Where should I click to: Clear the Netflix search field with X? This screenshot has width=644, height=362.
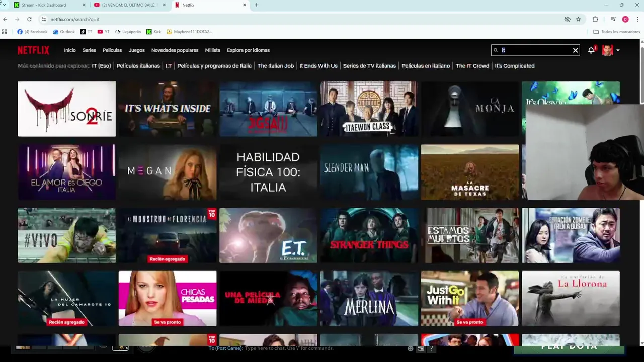coord(575,50)
